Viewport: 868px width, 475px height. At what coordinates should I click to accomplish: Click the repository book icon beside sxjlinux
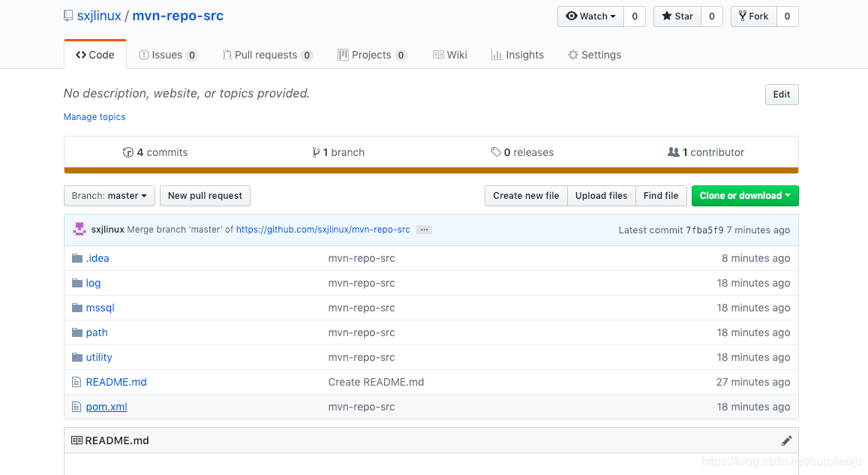(68, 16)
